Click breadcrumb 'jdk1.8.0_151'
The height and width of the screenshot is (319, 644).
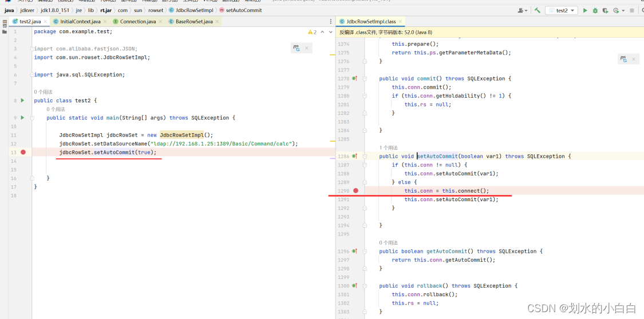(55, 10)
